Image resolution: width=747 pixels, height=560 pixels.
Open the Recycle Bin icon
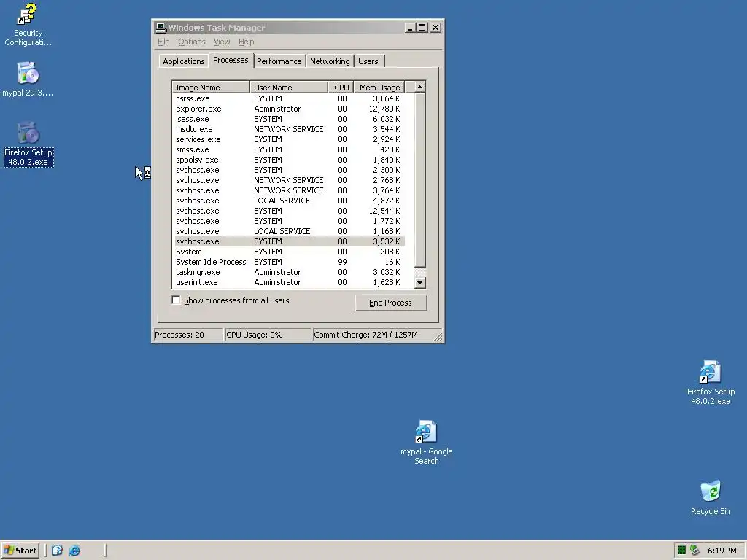tap(711, 497)
